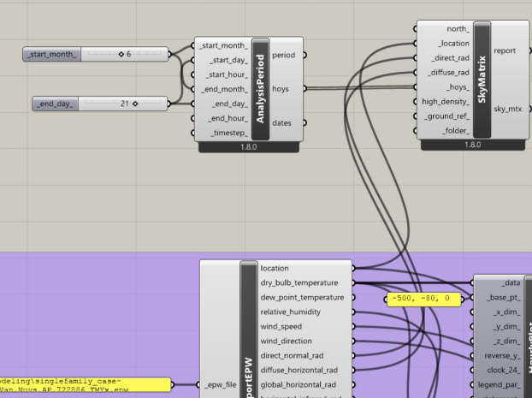The image size is (532, 398).
Task: Click the legend_par_ input of HourlyPlot
Action: [x=499, y=385]
